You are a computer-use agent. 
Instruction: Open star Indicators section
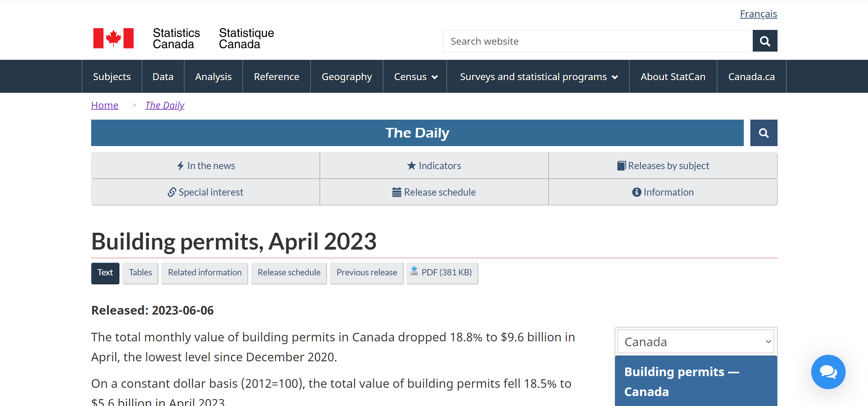coord(434,166)
